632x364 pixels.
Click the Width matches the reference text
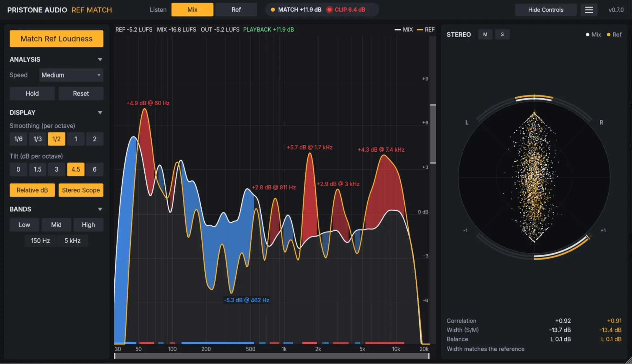pos(485,349)
